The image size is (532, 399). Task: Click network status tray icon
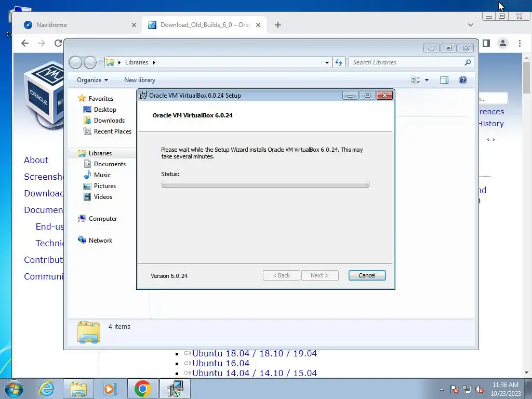[467, 389]
